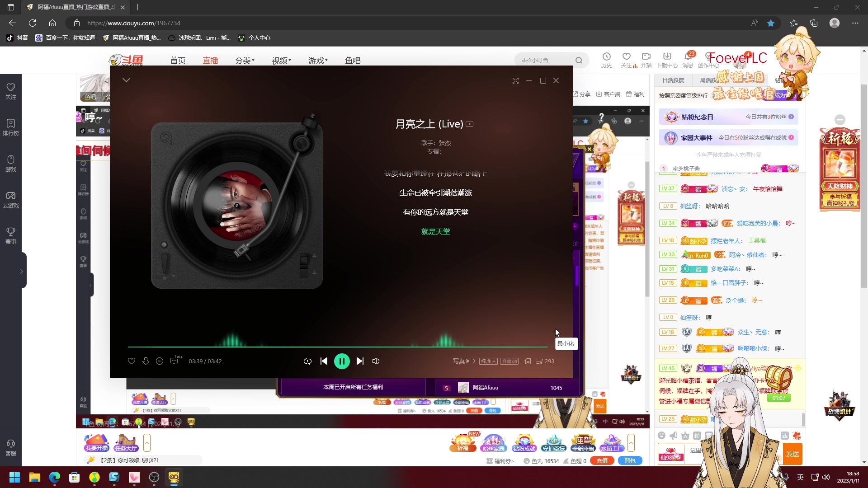The width and height of the screenshot is (868, 488).
Task: Open the 家园大事件 banner
Action: [x=728, y=137]
